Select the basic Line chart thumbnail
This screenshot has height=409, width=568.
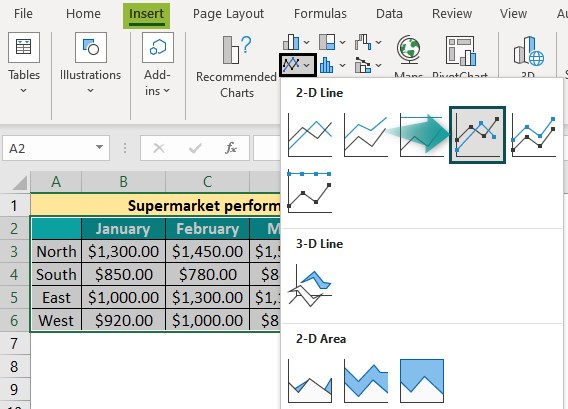coord(310,135)
